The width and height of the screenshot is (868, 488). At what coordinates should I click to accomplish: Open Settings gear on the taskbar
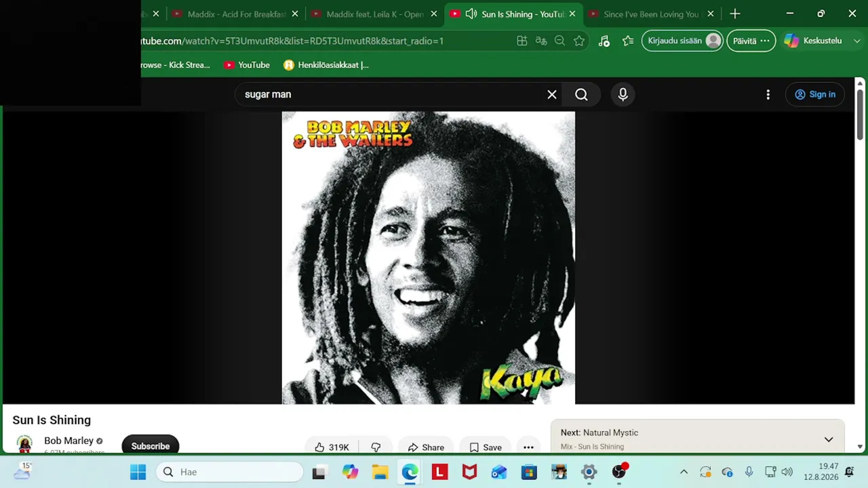coord(589,472)
